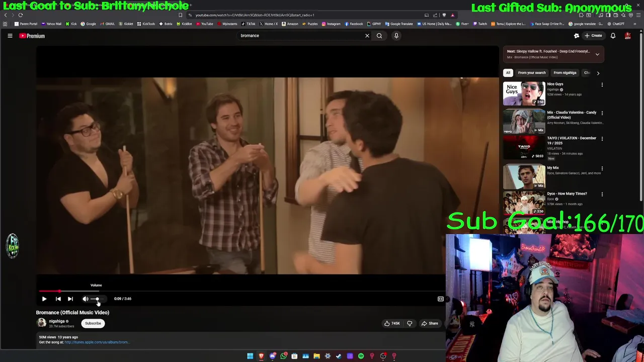Open the Mix - Claudia Valentina - Candy title
Image resolution: width=644 pixels, height=362 pixels.
pyautogui.click(x=572, y=115)
